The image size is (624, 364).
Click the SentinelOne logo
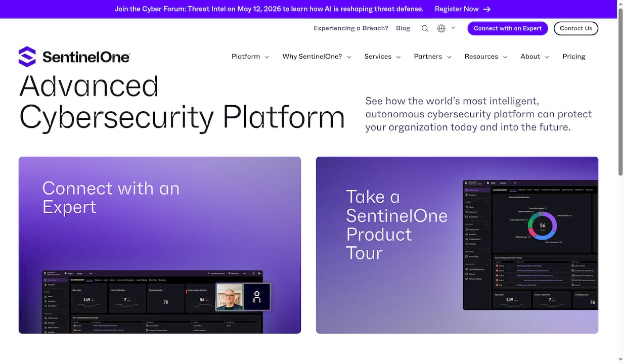74,57
